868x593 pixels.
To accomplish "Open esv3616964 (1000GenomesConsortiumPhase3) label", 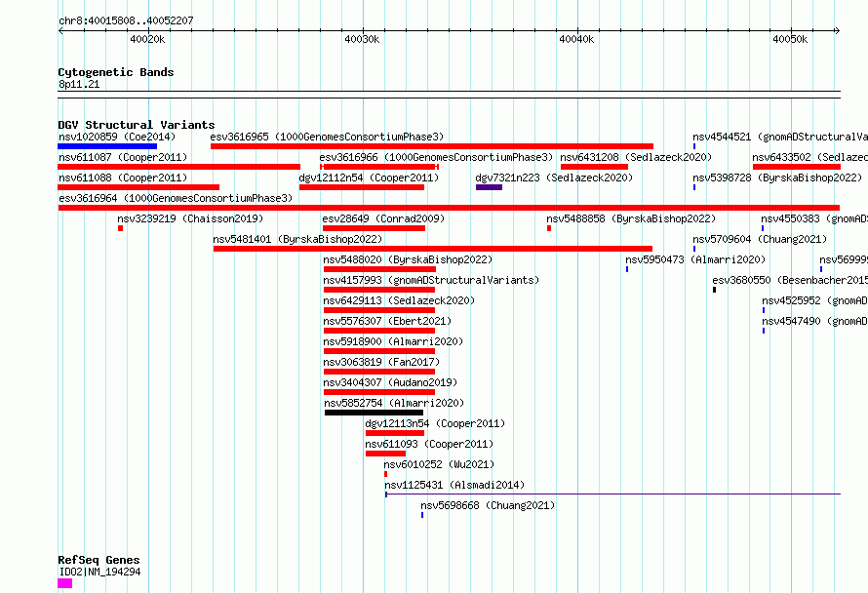I will [176, 198].
